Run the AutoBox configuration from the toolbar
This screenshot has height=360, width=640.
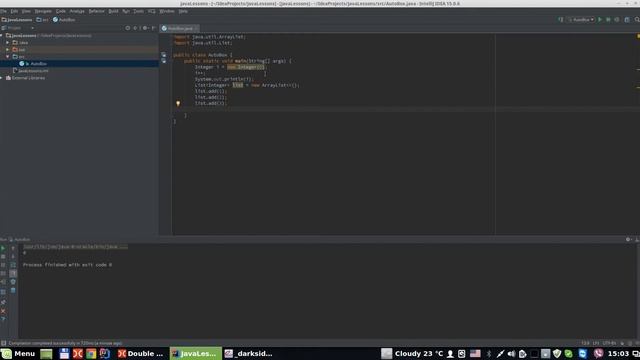coord(600,20)
